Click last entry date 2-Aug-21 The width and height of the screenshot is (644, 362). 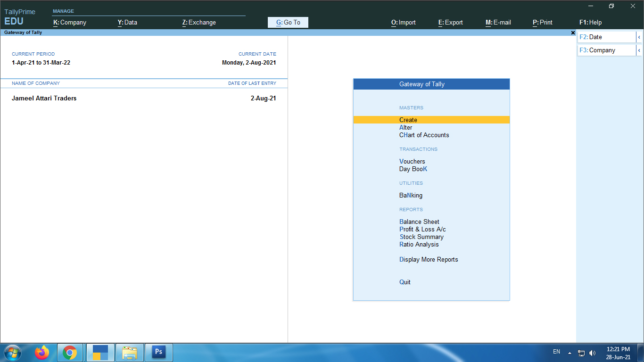(263, 99)
